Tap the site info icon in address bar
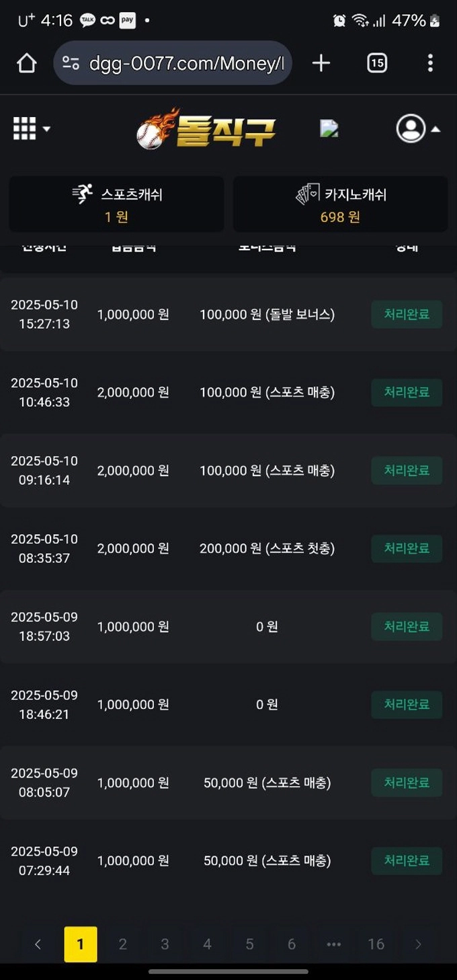Viewport: 457px width, 980px height. [x=71, y=63]
